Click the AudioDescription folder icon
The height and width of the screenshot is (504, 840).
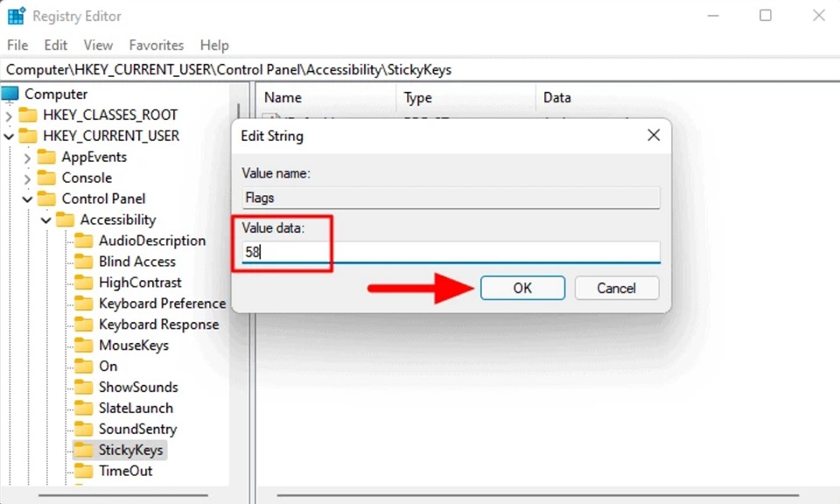click(x=84, y=241)
